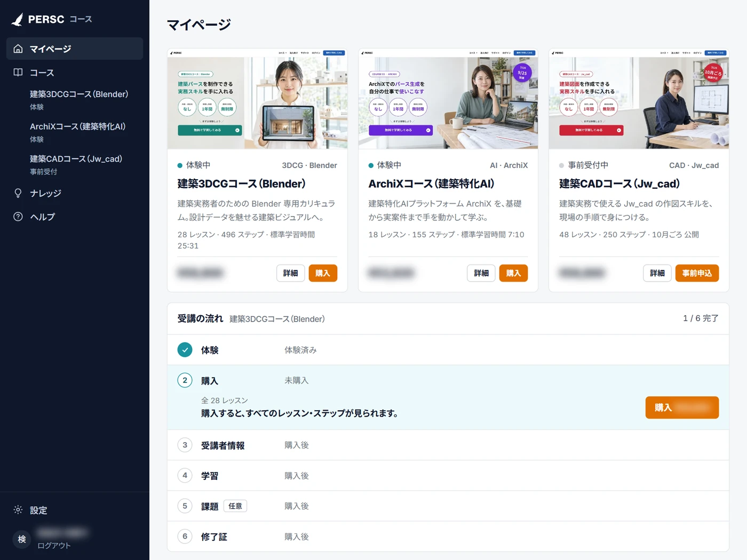The width and height of the screenshot is (747, 560).
Task: Click 事前申込 on the 建築CADコース card
Action: [697, 273]
